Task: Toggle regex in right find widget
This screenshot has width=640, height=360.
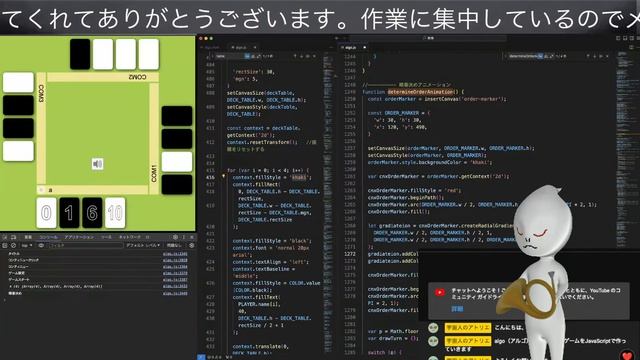Action: point(551,56)
